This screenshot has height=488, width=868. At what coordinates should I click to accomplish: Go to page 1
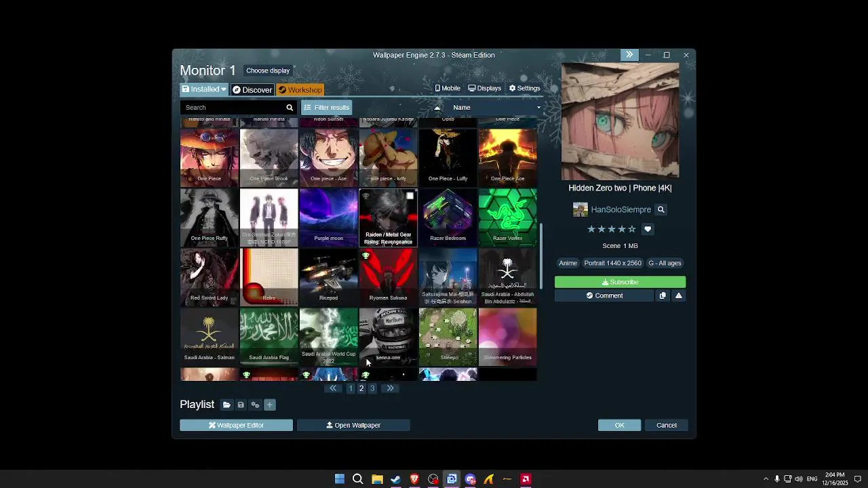[351, 388]
